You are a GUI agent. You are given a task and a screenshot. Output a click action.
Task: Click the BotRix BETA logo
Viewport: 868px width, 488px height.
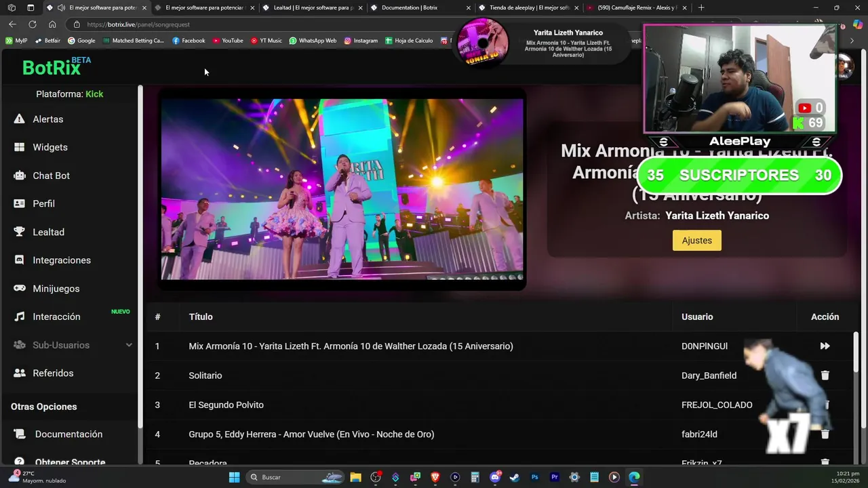[x=56, y=66]
